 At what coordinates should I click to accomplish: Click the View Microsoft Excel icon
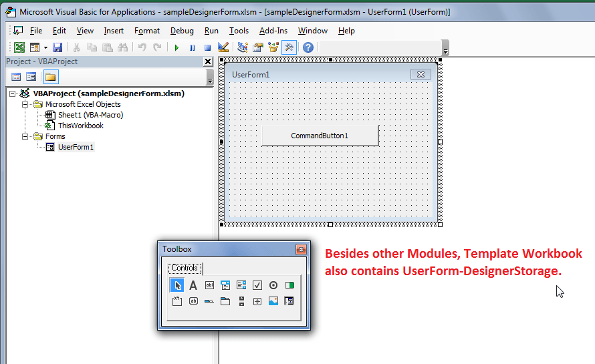[x=19, y=47]
